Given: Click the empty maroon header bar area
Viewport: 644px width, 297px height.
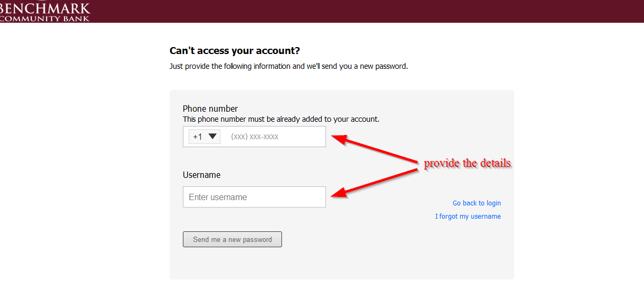Looking at the screenshot, I should point(366,11).
